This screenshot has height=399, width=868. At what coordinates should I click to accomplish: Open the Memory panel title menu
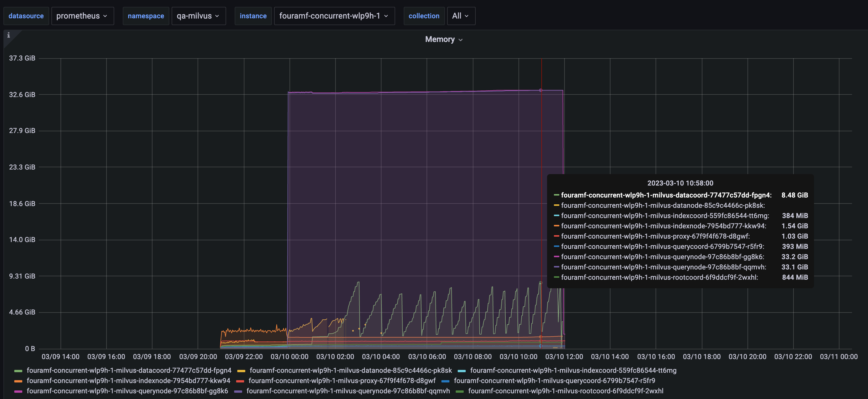(x=443, y=39)
